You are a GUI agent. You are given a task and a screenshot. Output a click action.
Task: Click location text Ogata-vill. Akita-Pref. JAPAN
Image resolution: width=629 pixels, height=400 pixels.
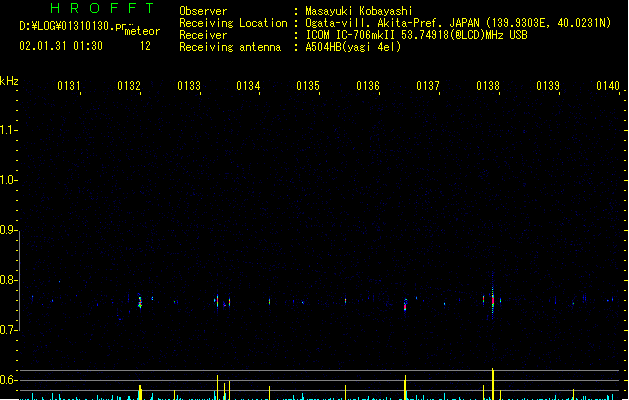click(392, 23)
